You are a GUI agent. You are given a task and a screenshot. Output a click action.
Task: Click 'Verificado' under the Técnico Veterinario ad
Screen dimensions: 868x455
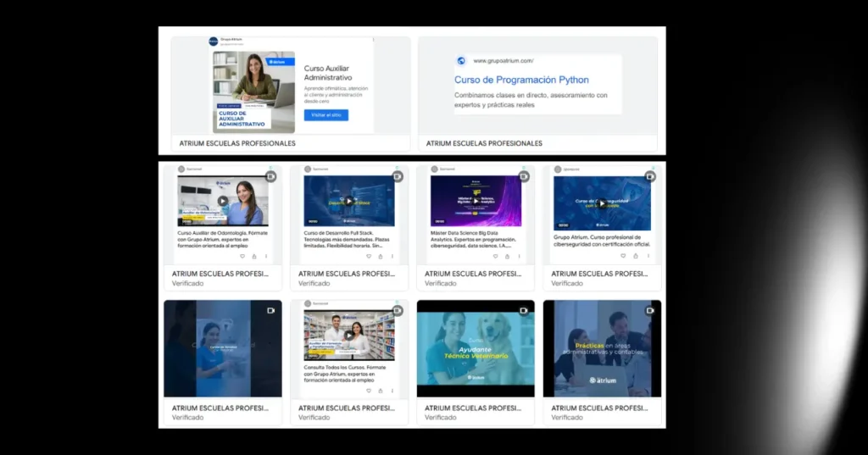441,418
